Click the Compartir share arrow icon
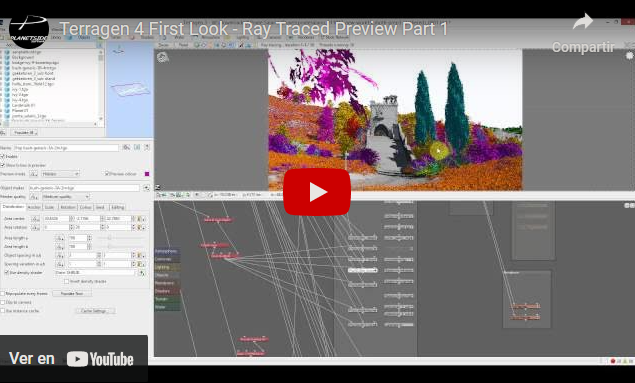The image size is (635, 383). (583, 22)
